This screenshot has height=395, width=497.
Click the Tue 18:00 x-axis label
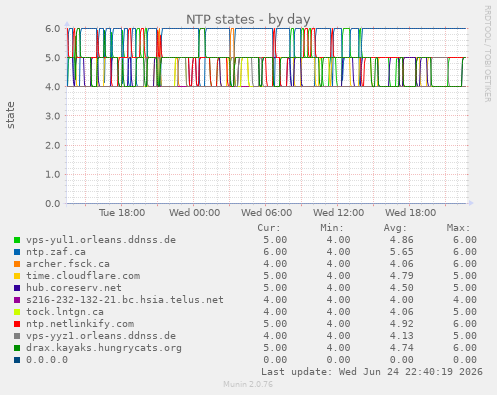click(122, 213)
